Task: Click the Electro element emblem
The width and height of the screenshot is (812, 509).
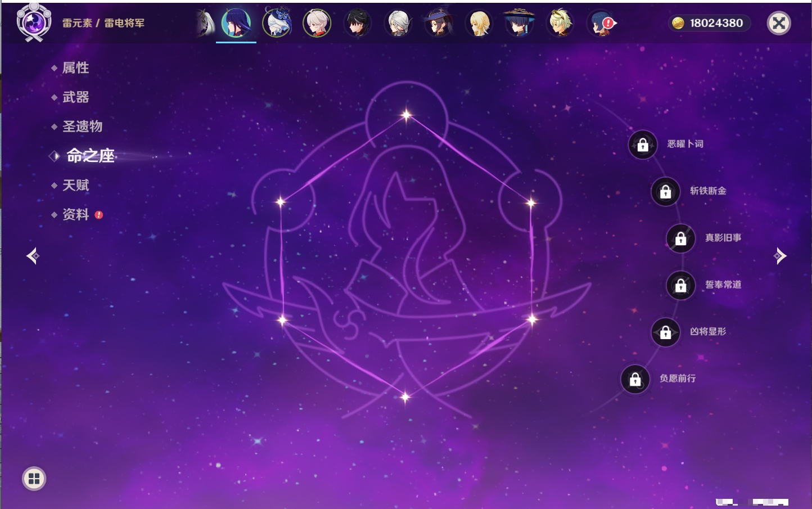Action: [34, 22]
